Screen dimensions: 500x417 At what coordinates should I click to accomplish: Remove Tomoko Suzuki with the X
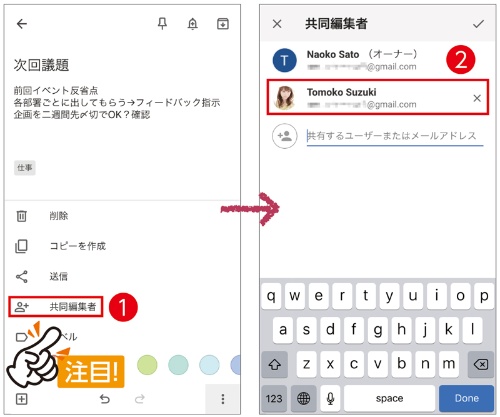pos(477,98)
